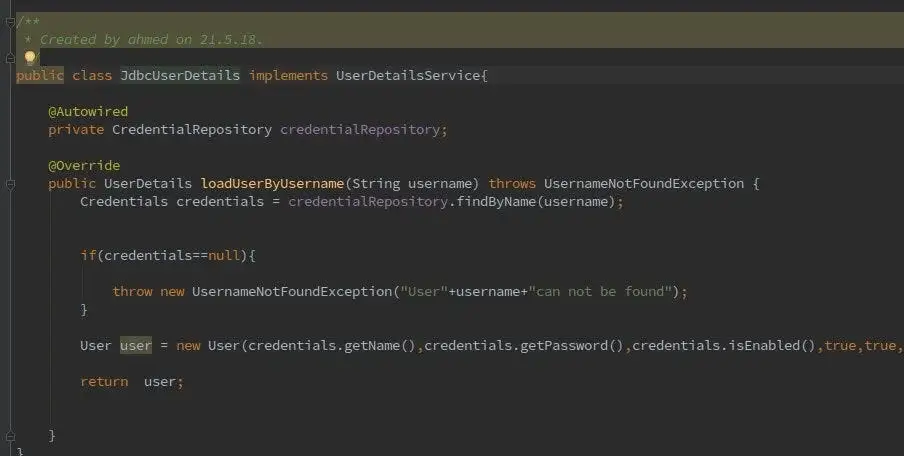Click the getName() call
This screenshot has height=456, width=904.
[380, 346]
